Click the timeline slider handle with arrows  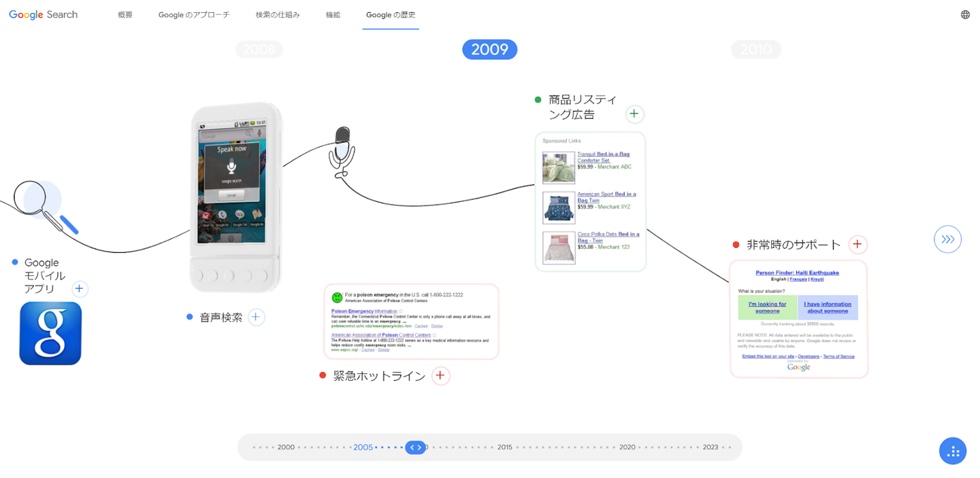(415, 447)
